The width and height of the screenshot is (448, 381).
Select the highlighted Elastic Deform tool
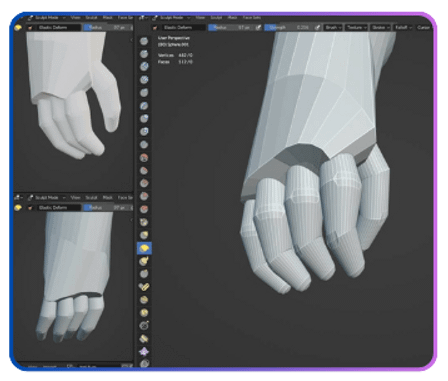tap(144, 248)
